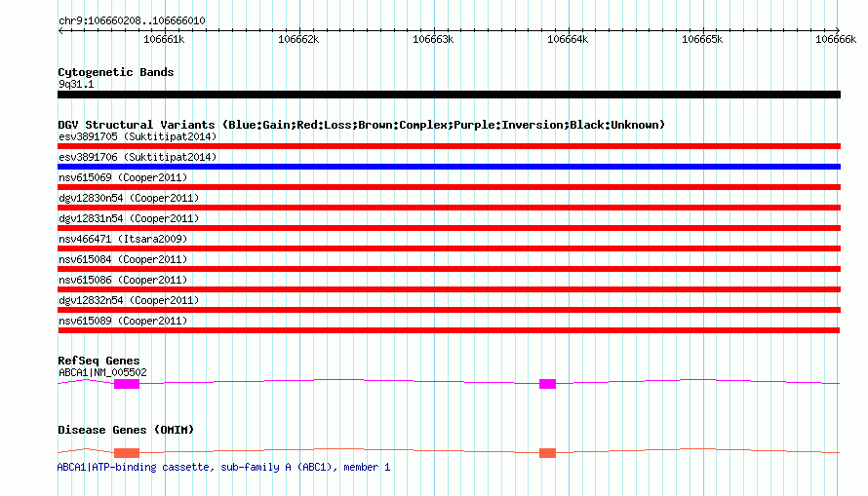Click the 106666k ruler tick label
Image resolution: width=868 pixels, height=496 pixels.
836,39
